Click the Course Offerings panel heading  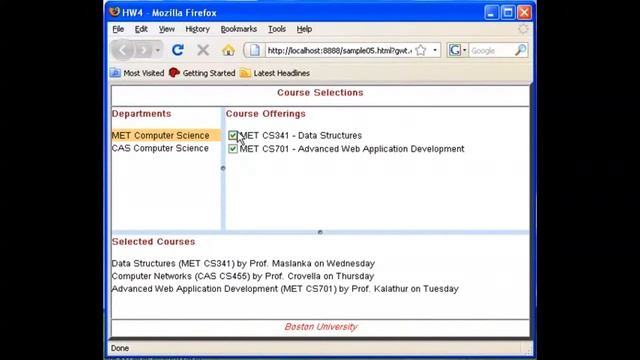[x=266, y=114]
